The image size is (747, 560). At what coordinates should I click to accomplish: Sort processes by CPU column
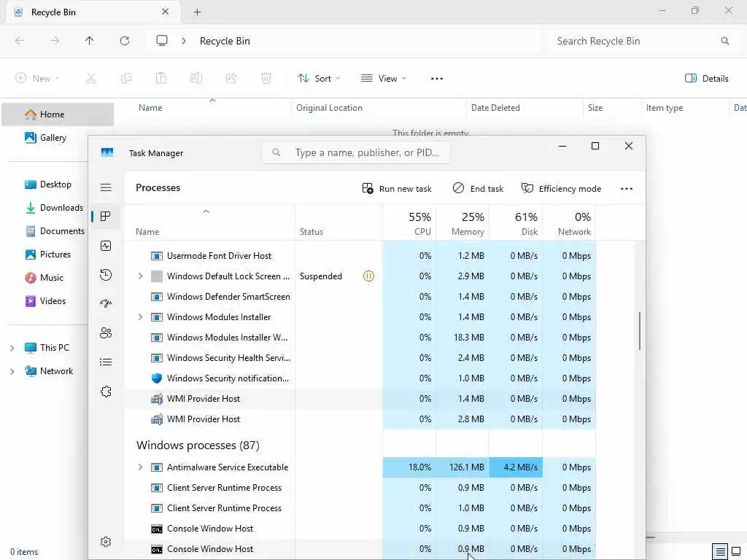410,224
